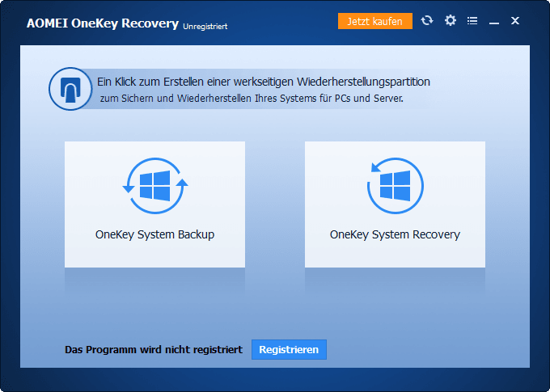The image size is (550, 392).
Task: Click the OneKey System Recovery Windows icon
Action: point(395,186)
